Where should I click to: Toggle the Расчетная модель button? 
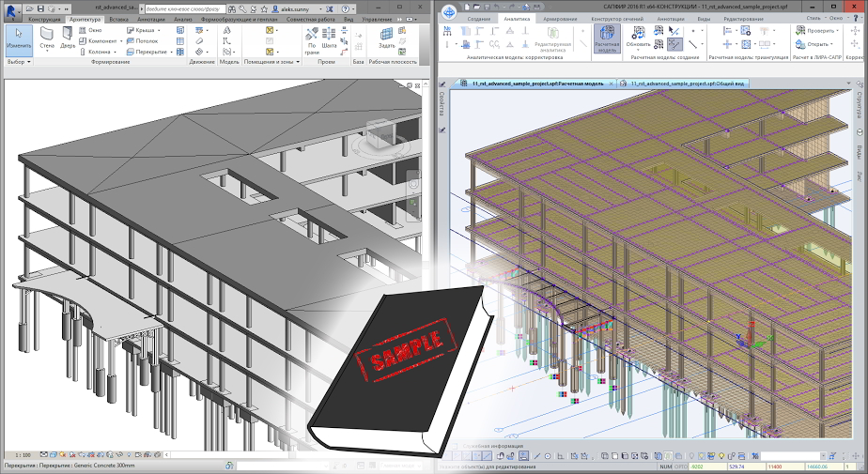pyautogui.click(x=606, y=38)
